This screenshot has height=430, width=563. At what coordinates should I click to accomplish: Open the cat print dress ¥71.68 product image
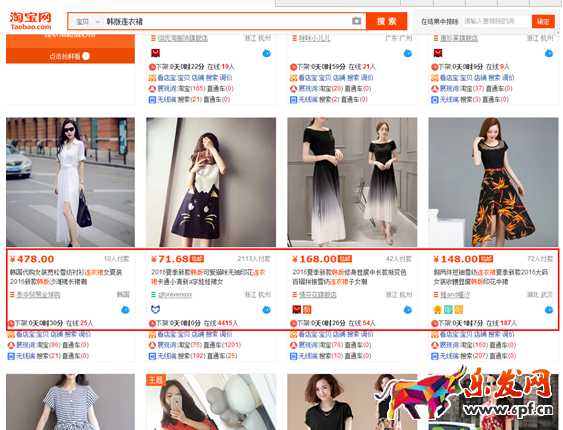click(211, 182)
